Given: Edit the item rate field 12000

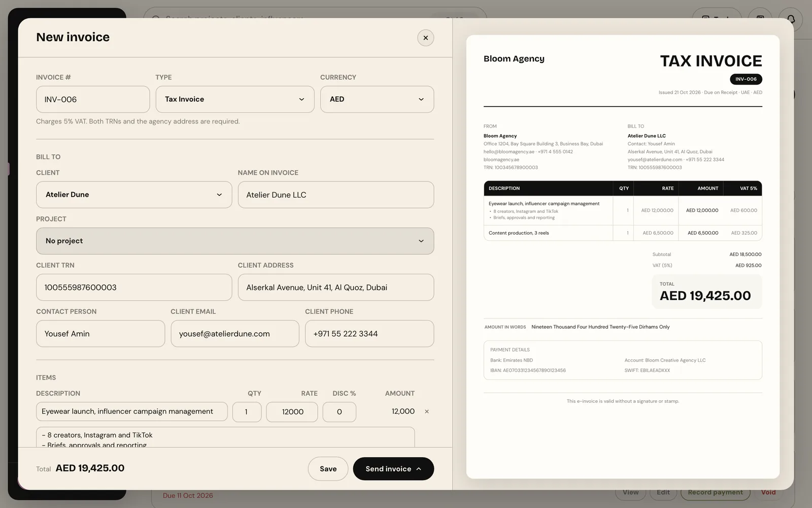Looking at the screenshot, I should 292,412.
